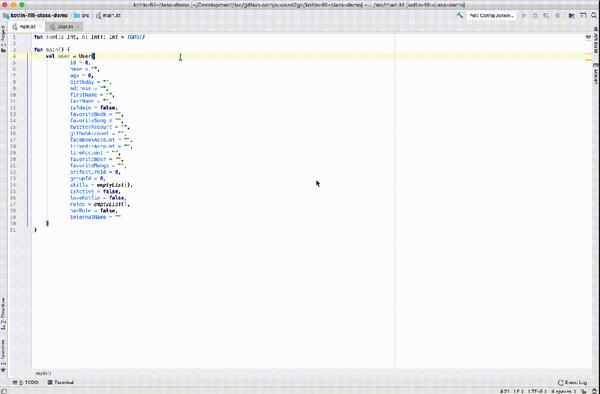Switch to the User.kt editor tab

pos(64,26)
